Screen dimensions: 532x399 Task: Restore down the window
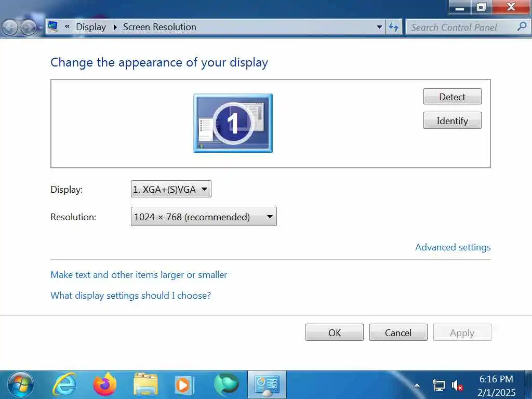[x=481, y=7]
